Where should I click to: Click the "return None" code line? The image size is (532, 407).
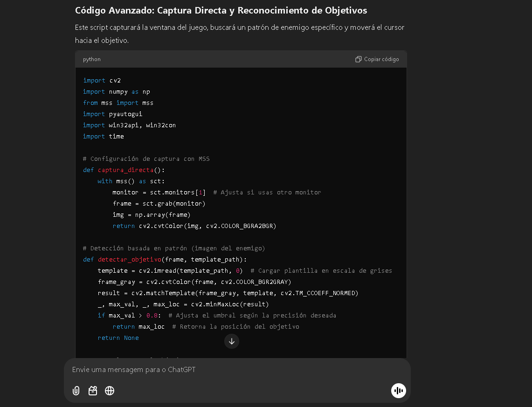[x=118, y=338]
